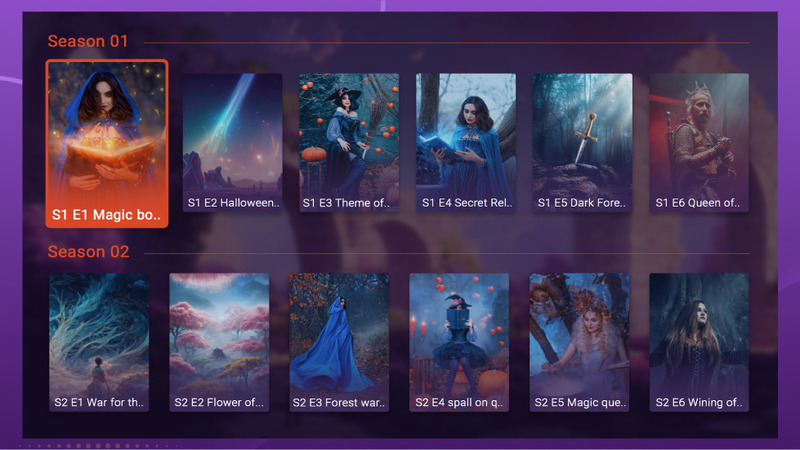Image resolution: width=800 pixels, height=450 pixels.
Task: Click the S1 E5 Dark Fore.. caption text
Action: [582, 203]
